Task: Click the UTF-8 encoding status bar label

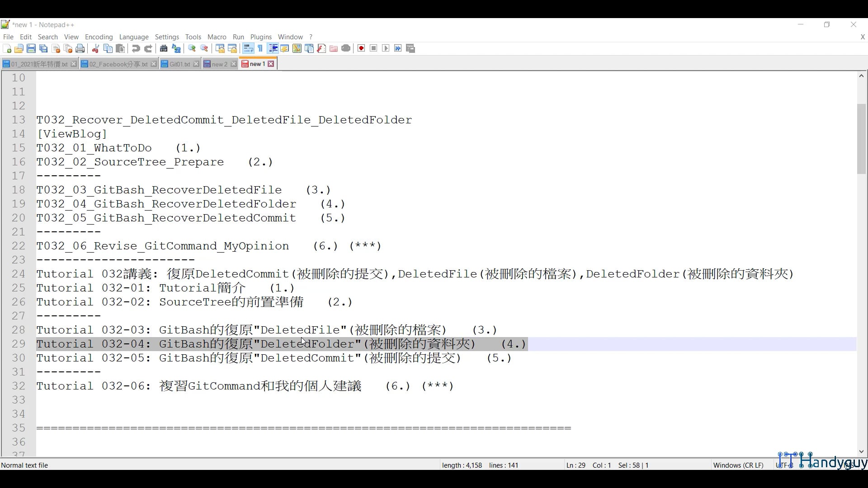Action: [x=783, y=465]
